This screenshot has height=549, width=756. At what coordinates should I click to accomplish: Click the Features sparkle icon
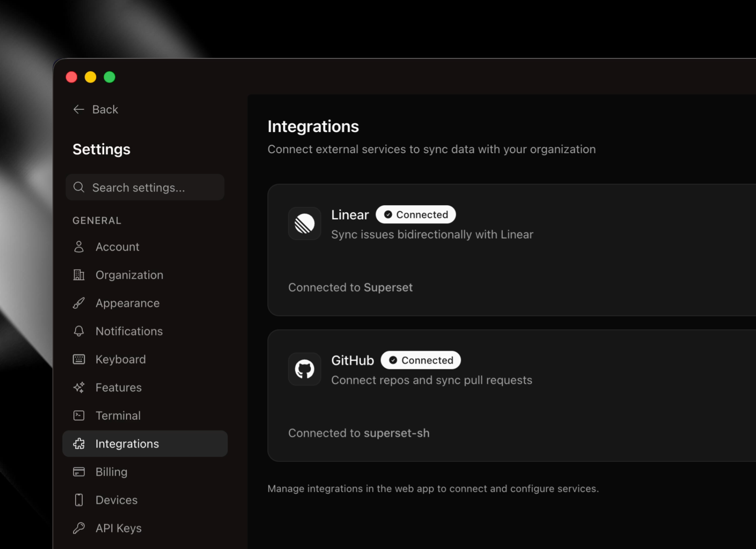(x=79, y=388)
